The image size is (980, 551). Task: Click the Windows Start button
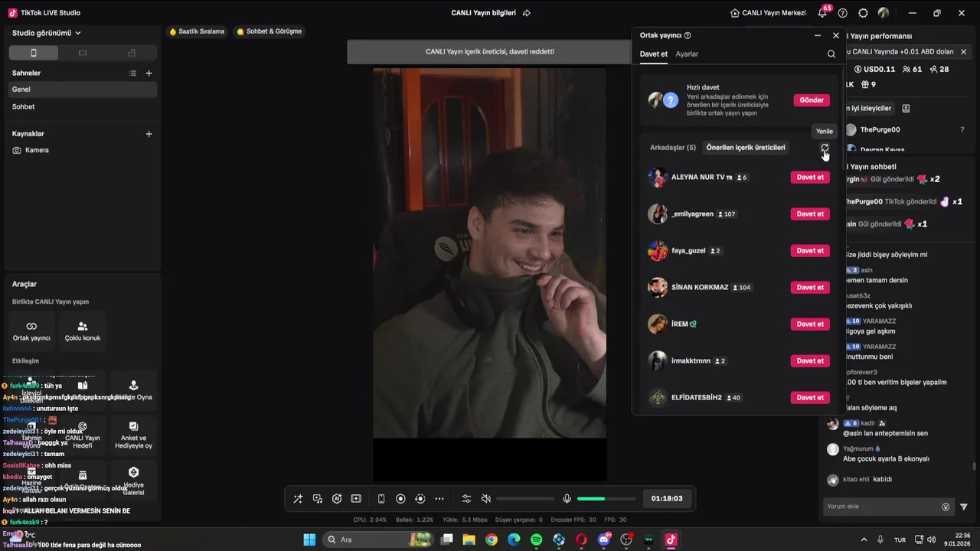tap(309, 540)
